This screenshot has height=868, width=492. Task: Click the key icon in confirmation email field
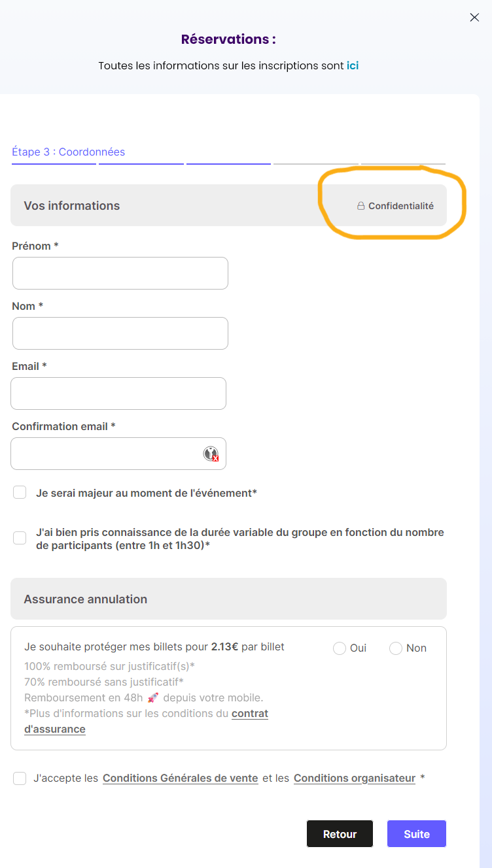210,453
